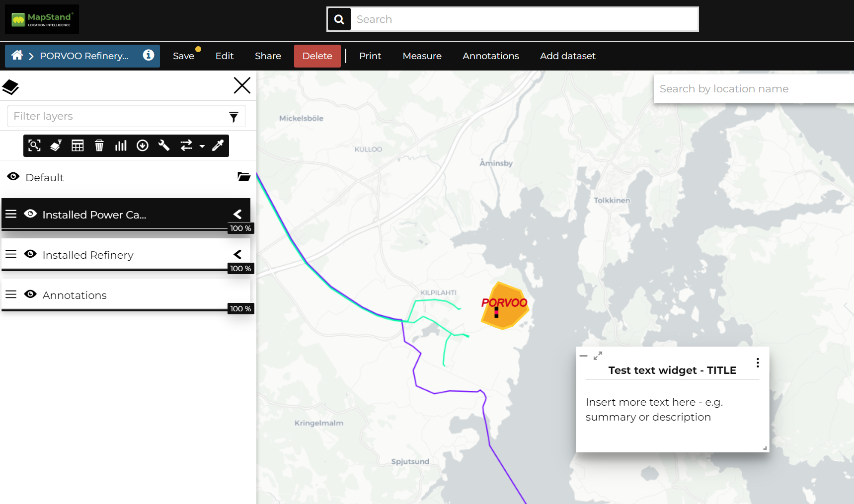Screen dimensions: 854x504
Task: Save the project
Action: click(x=183, y=56)
